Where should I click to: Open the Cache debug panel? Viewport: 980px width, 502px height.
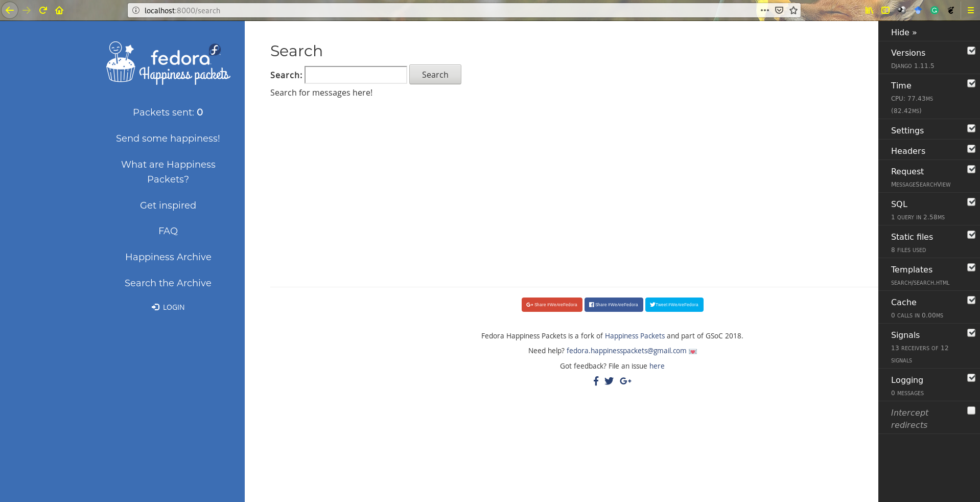click(x=903, y=302)
